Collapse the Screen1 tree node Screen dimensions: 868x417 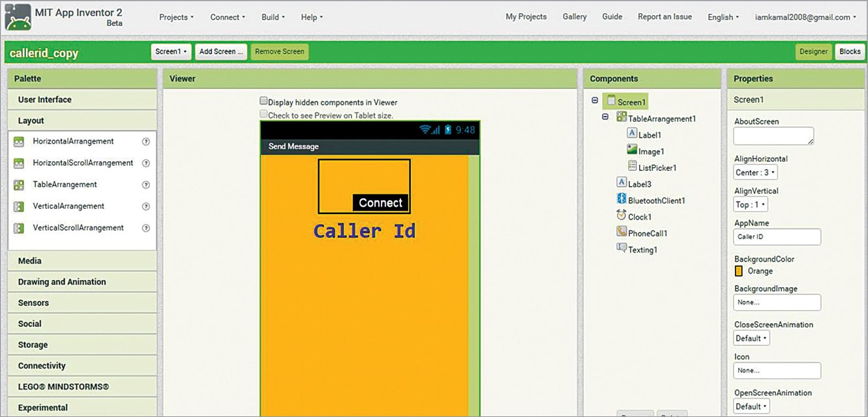[594, 100]
